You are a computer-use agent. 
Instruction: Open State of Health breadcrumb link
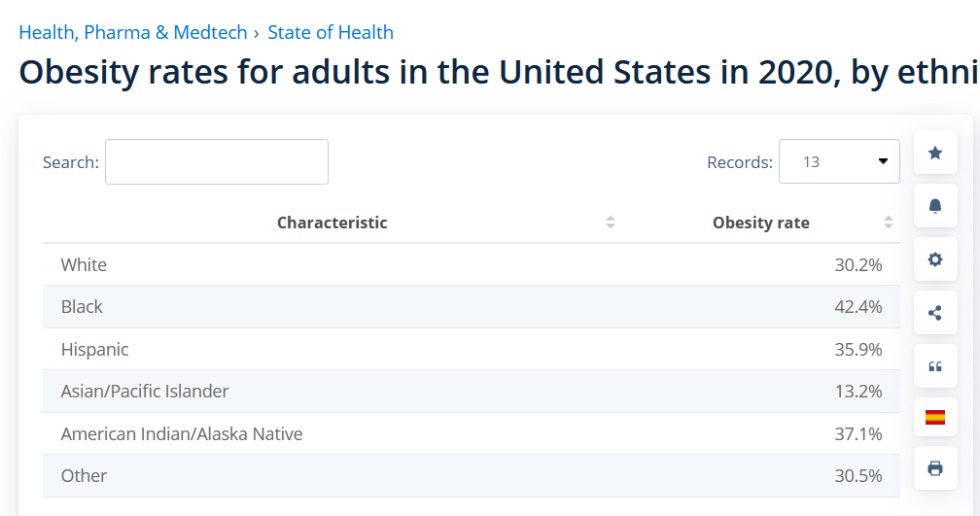[x=331, y=32]
